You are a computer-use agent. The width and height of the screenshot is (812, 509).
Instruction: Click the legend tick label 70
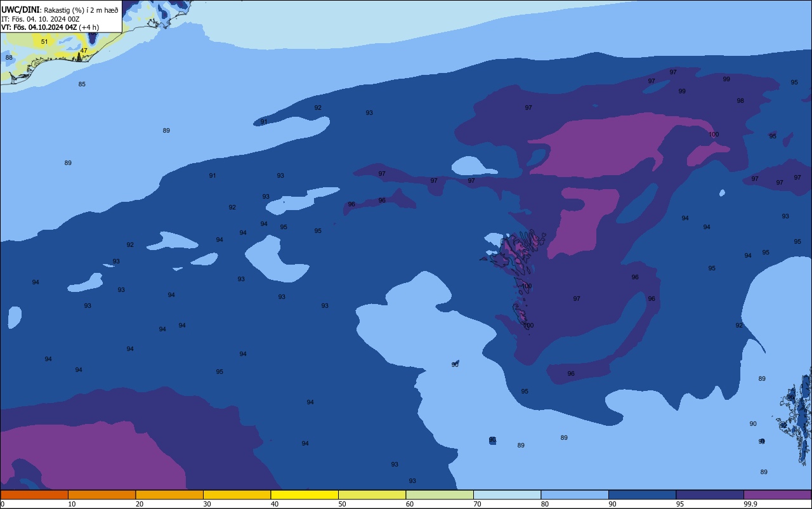coord(477,504)
